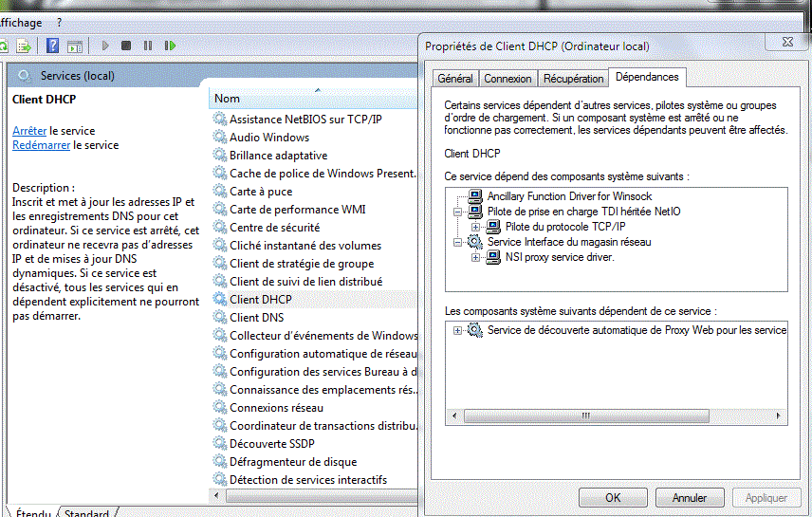Click the Redémarrer le service link
Screen dimensions: 812x517
pyautogui.click(x=41, y=145)
